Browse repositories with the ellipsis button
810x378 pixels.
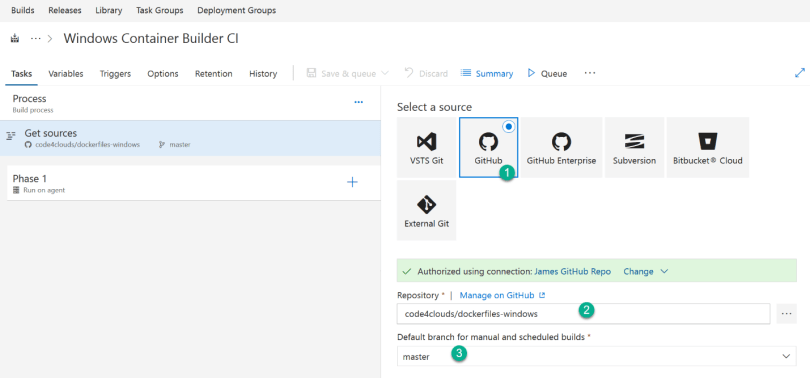(786, 313)
